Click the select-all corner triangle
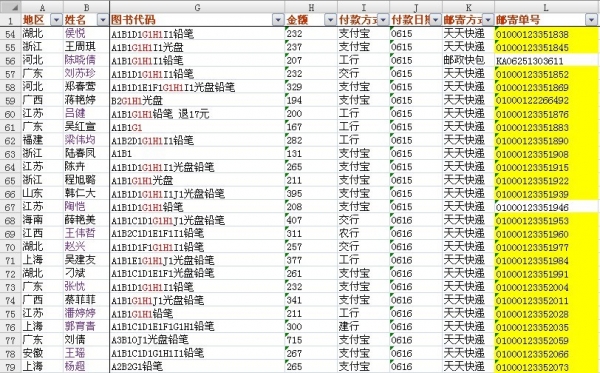Image resolution: width=600 pixels, height=373 pixels. pos(10,7)
